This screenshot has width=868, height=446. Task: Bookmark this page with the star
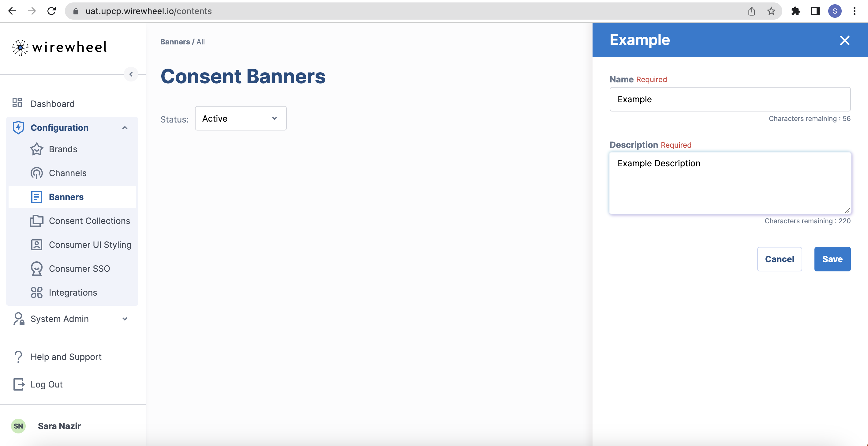[x=771, y=11]
